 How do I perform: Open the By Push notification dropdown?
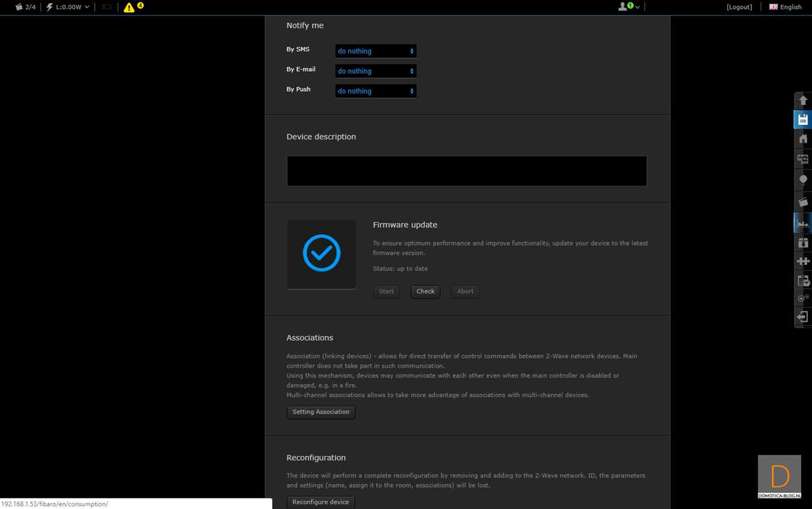tap(375, 91)
